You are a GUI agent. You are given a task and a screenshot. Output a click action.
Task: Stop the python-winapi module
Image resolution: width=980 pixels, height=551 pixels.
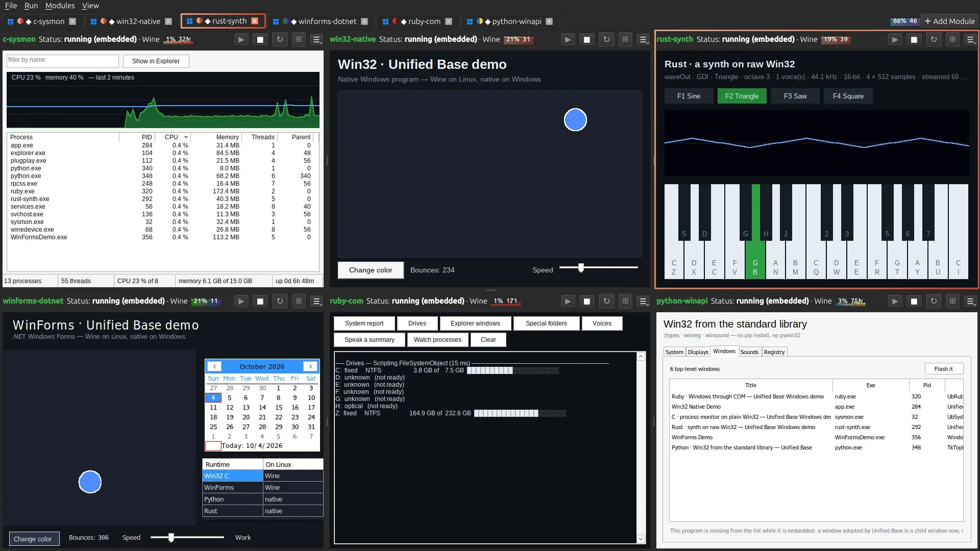914,301
